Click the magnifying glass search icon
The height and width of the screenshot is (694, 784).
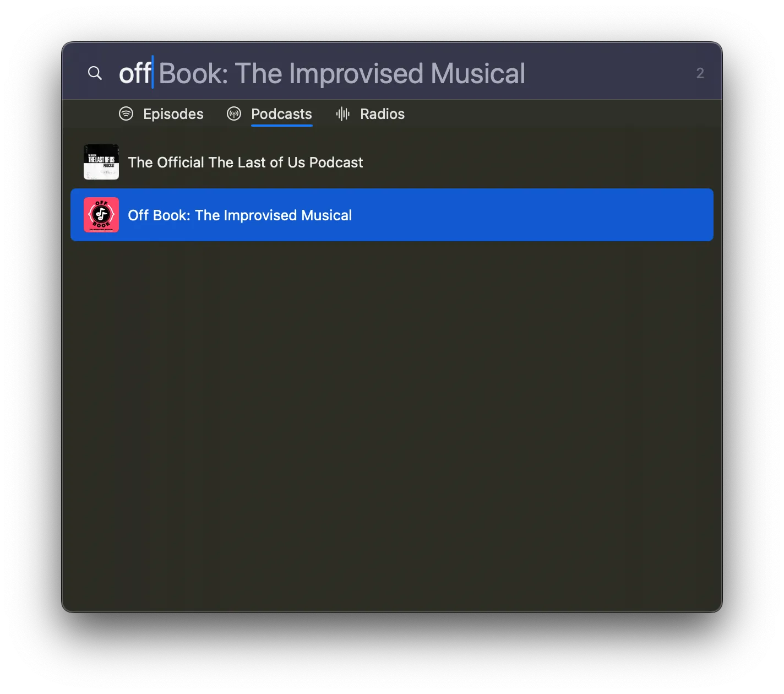click(x=95, y=73)
